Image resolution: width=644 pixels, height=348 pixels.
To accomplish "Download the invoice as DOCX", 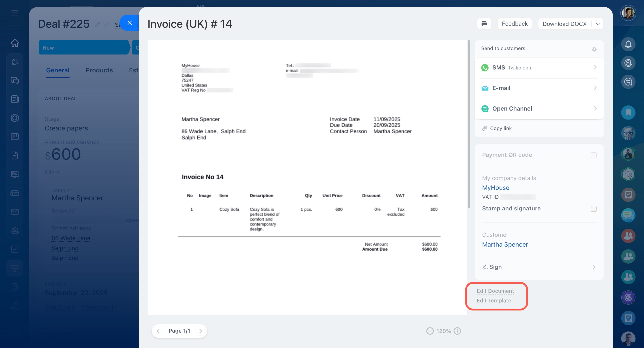I will pyautogui.click(x=564, y=24).
